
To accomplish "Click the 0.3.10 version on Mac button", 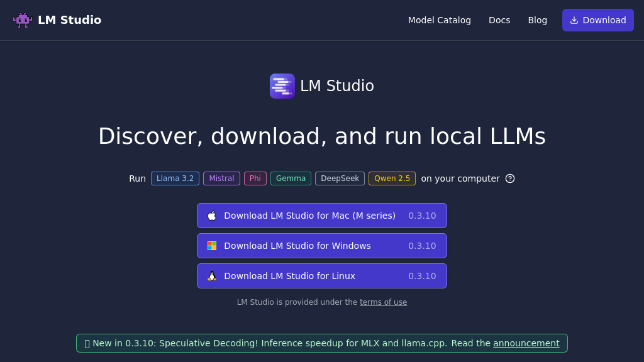I will click(x=422, y=216).
